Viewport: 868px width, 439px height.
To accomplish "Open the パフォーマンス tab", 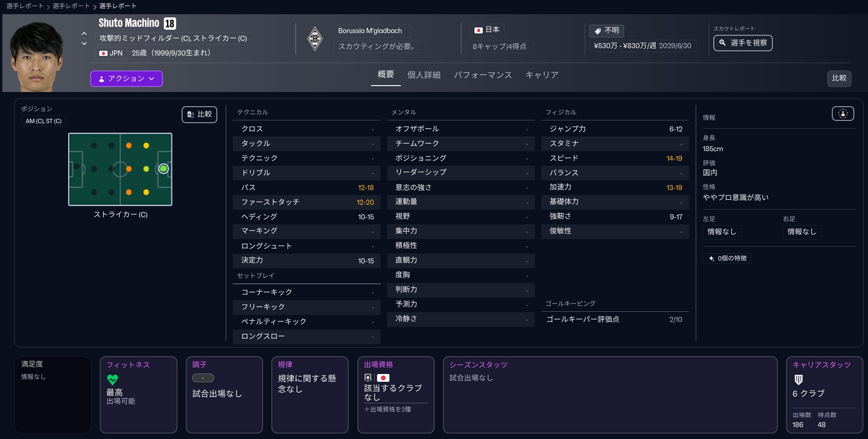I will [483, 75].
